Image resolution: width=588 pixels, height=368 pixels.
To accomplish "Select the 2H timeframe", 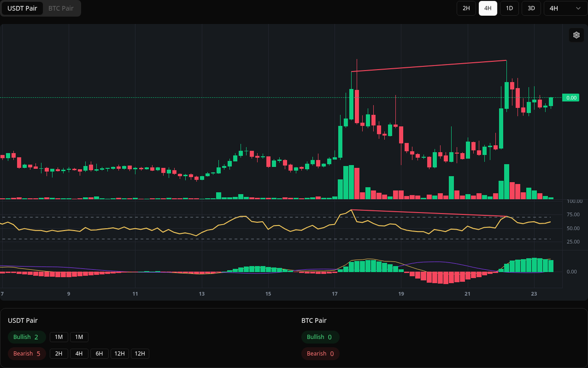I will click(466, 8).
